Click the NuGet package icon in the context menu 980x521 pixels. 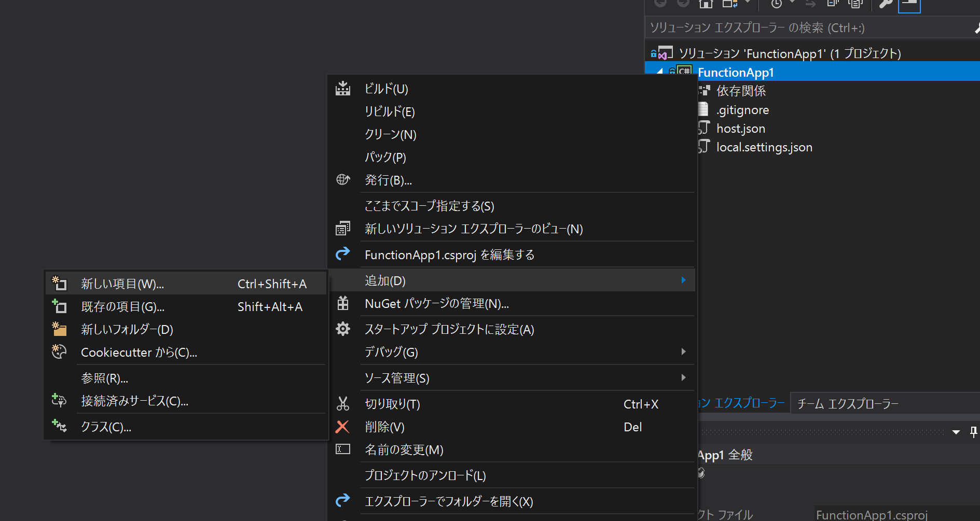tap(343, 303)
